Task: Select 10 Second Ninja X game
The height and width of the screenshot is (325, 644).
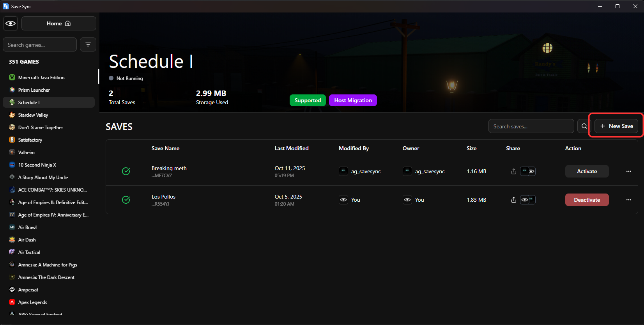Action: pos(49,165)
